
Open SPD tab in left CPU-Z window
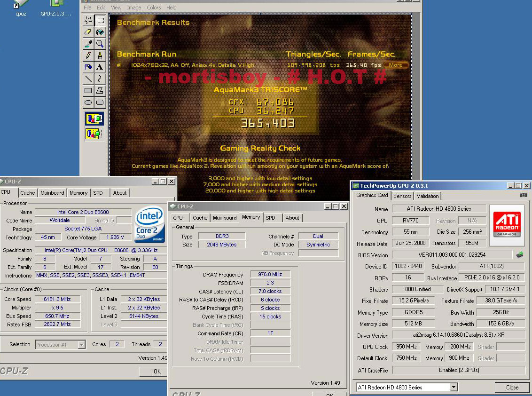point(98,193)
